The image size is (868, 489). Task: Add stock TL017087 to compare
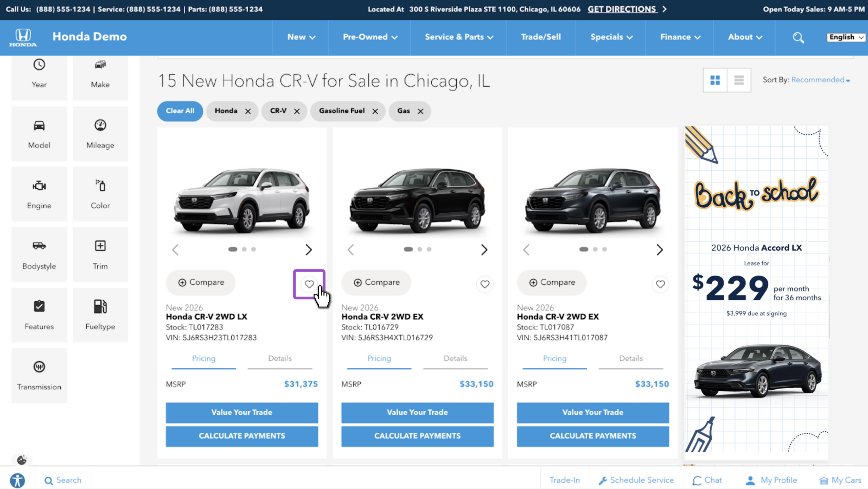[552, 282]
